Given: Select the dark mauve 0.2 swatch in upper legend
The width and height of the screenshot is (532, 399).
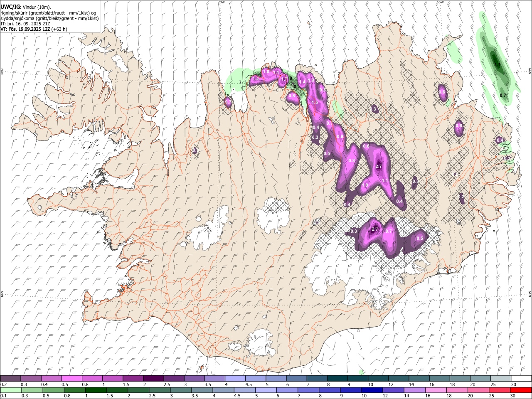Looking at the screenshot, I should (x=10, y=378).
